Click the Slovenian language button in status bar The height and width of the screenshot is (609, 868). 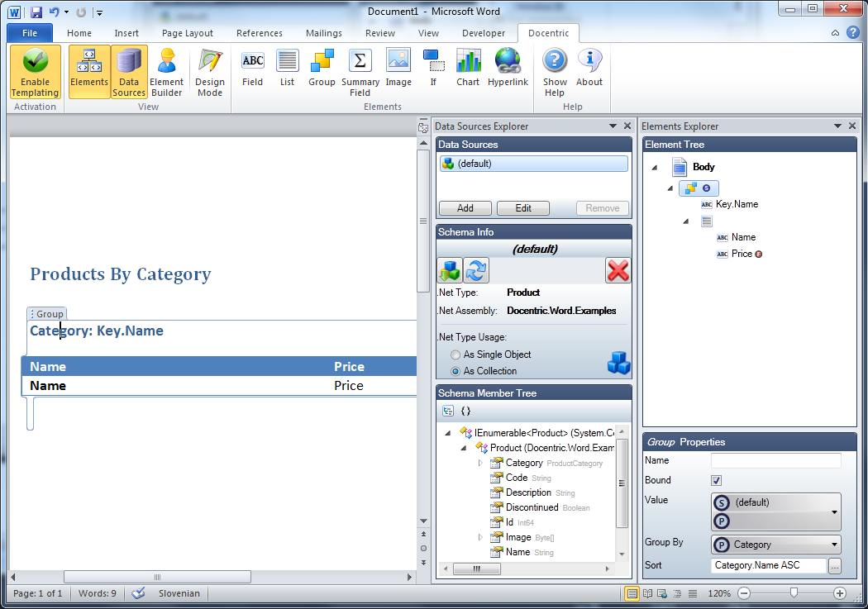[179, 593]
